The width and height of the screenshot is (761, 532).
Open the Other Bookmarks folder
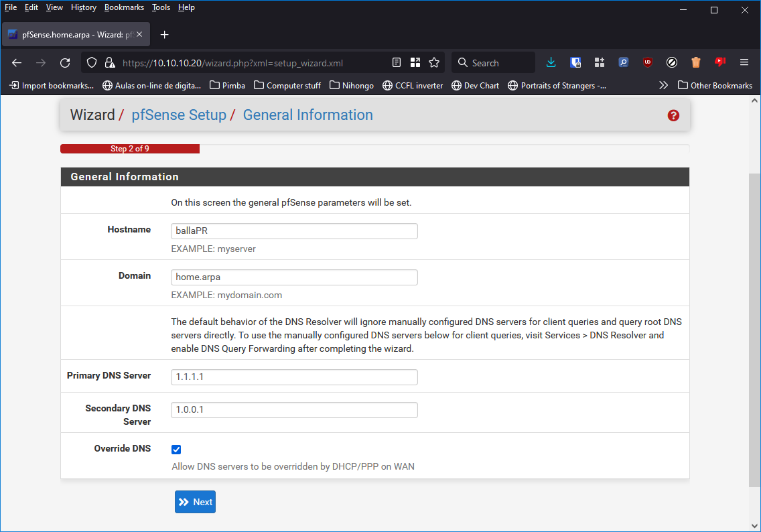point(715,85)
